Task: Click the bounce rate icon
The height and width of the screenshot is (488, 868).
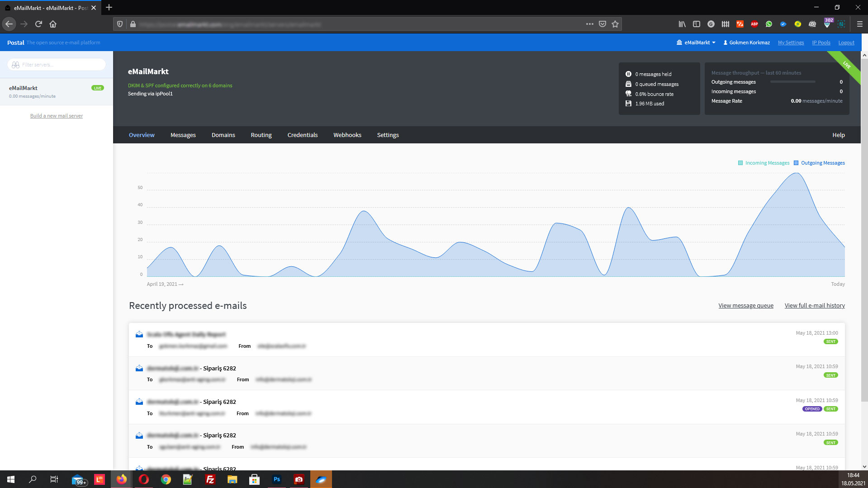Action: tap(628, 94)
